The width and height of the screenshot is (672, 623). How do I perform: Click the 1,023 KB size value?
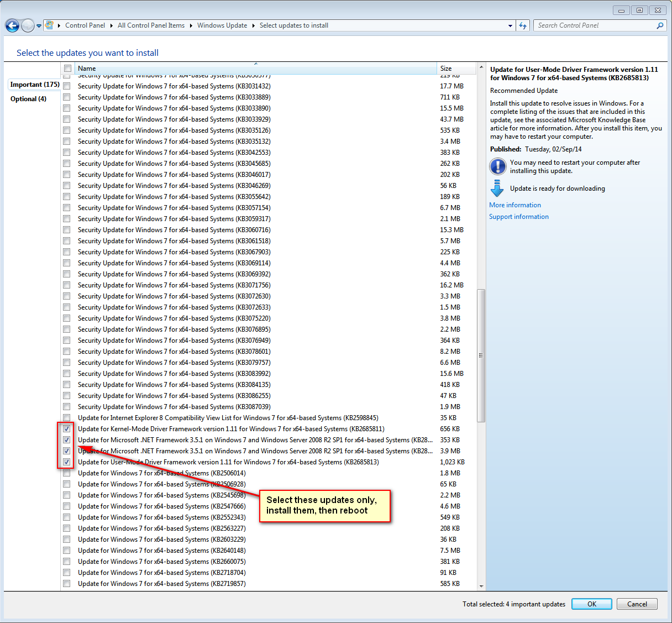tap(452, 462)
